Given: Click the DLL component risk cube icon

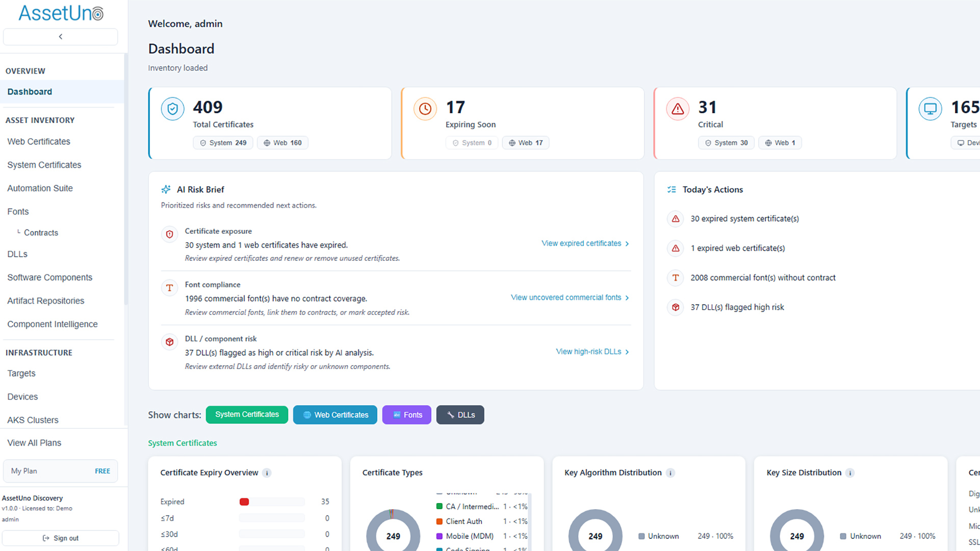Looking at the screenshot, I should coord(170,342).
